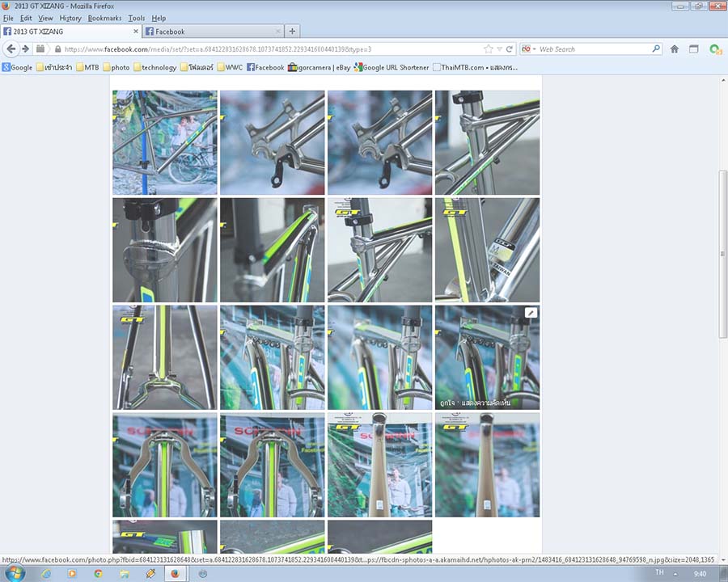The height and width of the screenshot is (582, 728).
Task: Open the Bookmarks menu
Action: [104, 18]
